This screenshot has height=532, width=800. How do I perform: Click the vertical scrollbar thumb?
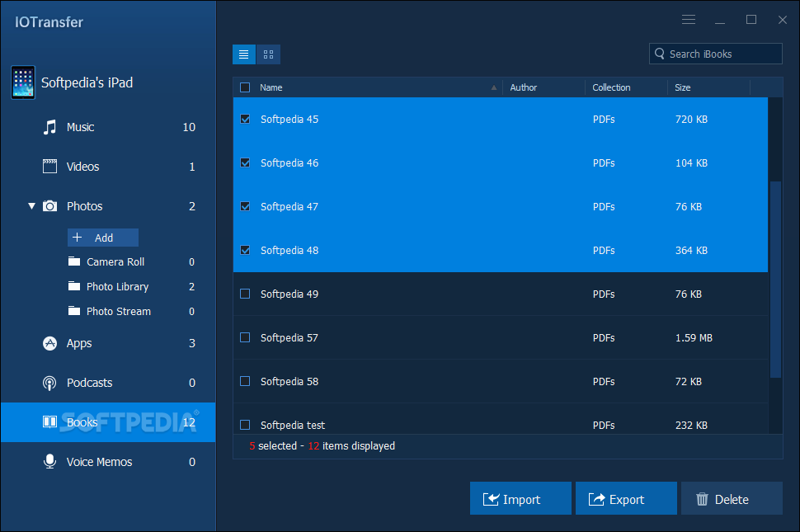point(775,280)
